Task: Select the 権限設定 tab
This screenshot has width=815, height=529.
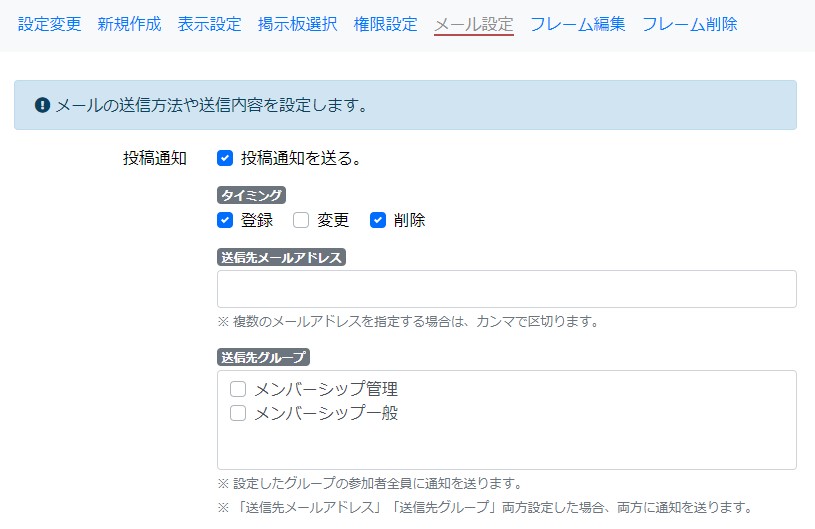Action: [385, 24]
